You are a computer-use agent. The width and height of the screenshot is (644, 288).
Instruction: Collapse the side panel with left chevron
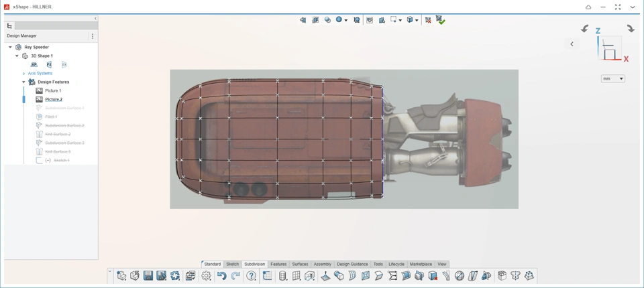pyautogui.click(x=95, y=19)
